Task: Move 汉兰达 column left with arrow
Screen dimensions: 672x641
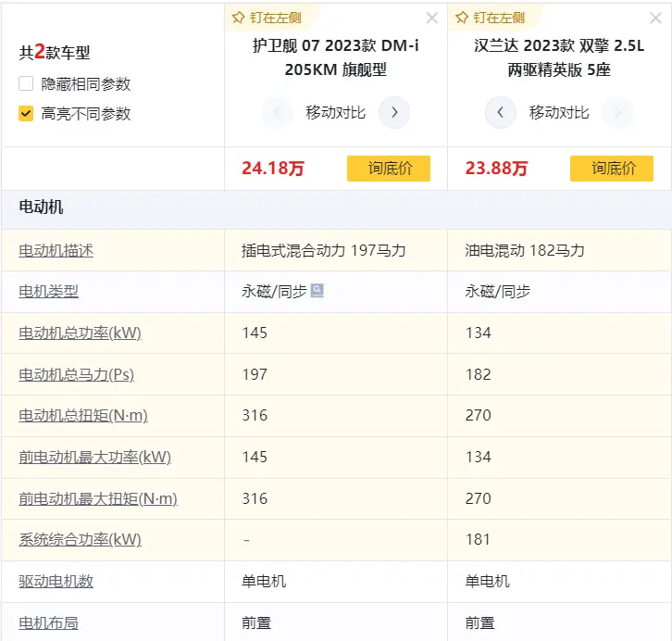Action: (500, 112)
